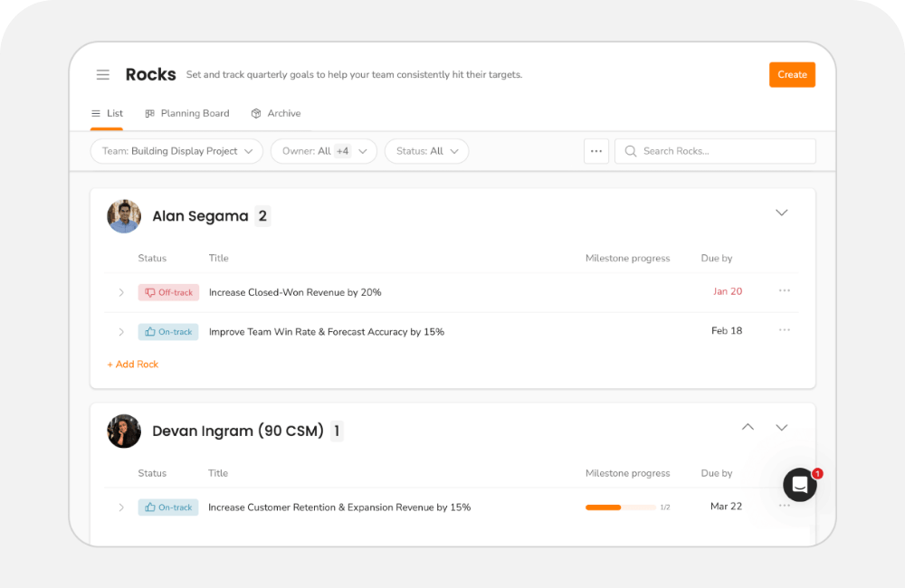Screen dimensions: 905x588
Task: Open the Intercom chat bubble
Action: point(800,485)
